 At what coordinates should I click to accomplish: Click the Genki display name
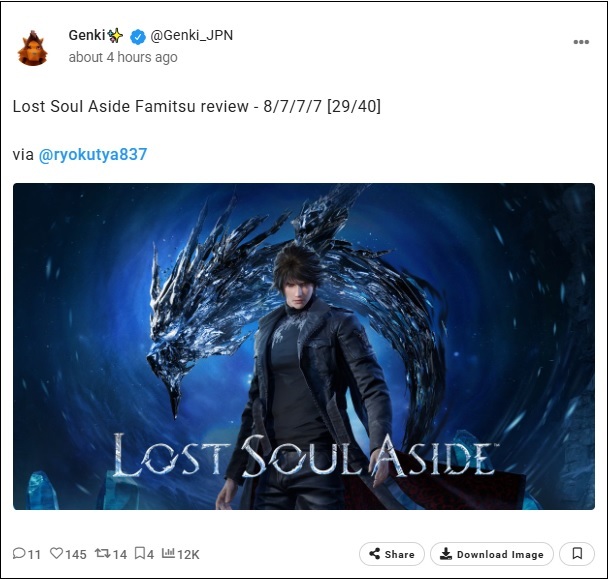[87, 35]
